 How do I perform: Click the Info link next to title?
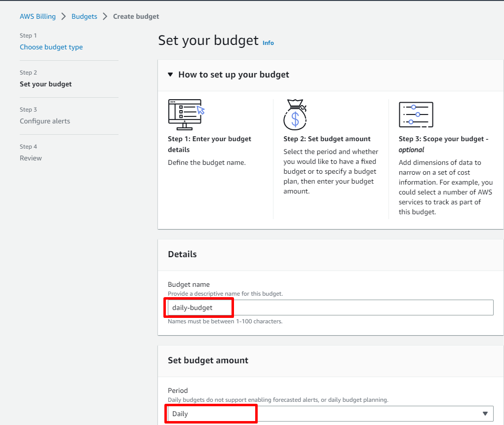click(268, 43)
